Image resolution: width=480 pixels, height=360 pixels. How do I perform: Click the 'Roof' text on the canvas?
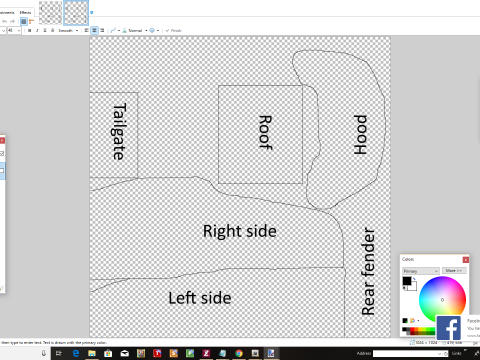(266, 132)
